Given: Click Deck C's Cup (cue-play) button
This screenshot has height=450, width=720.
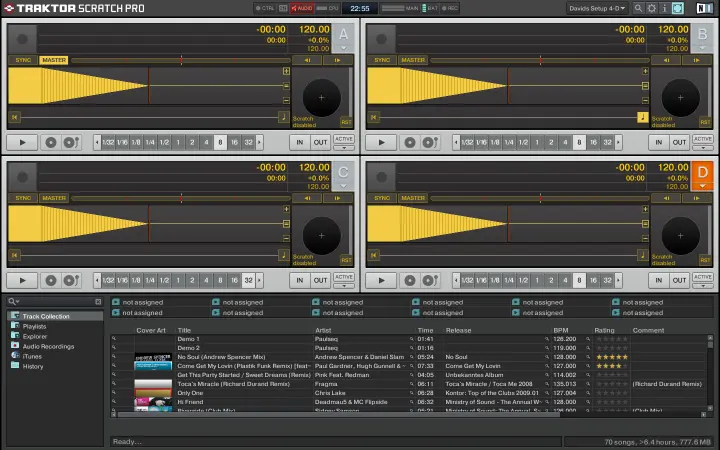Looking at the screenshot, I should (71, 280).
